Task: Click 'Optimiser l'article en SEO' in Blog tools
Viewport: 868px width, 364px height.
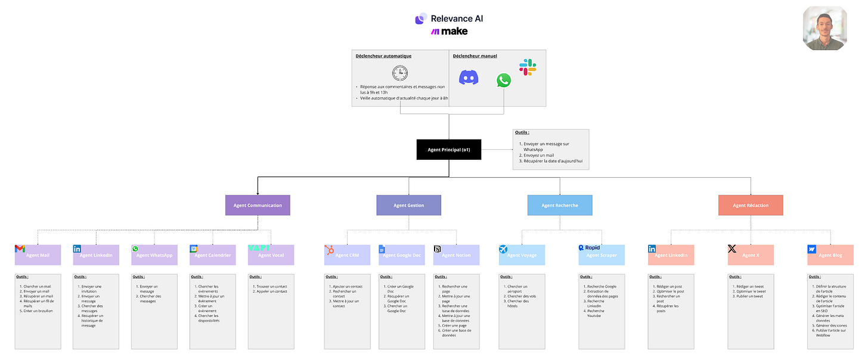Action: 830,309
